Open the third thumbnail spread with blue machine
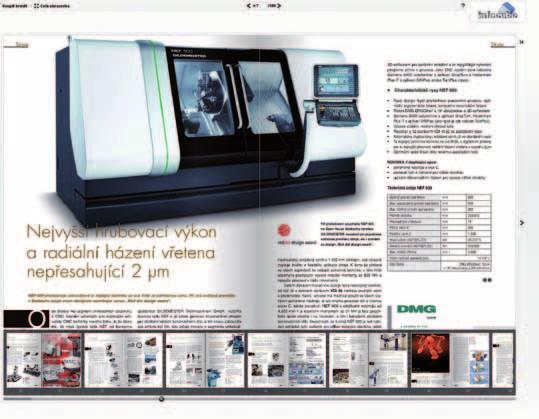Screen dimensions: 539x419 click(205, 361)
